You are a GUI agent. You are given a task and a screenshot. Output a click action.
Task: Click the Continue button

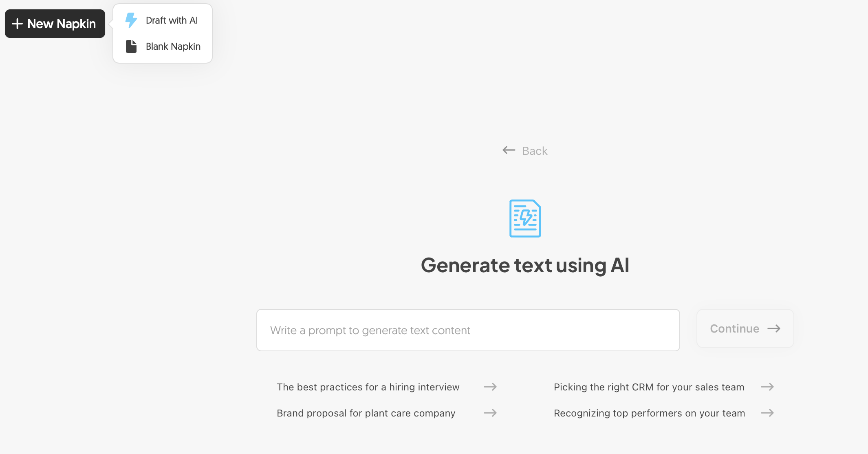[745, 328]
